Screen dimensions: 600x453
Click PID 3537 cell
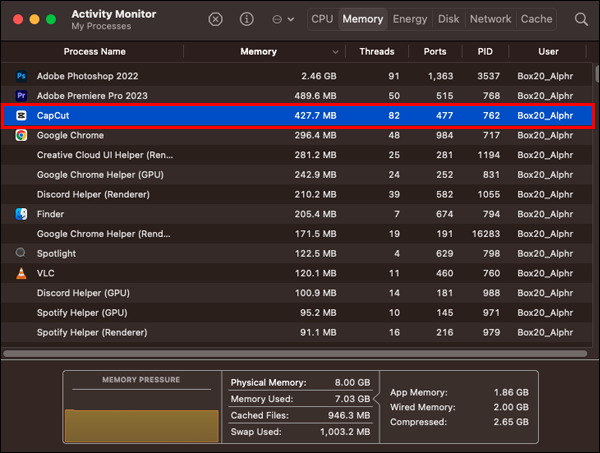click(x=489, y=76)
